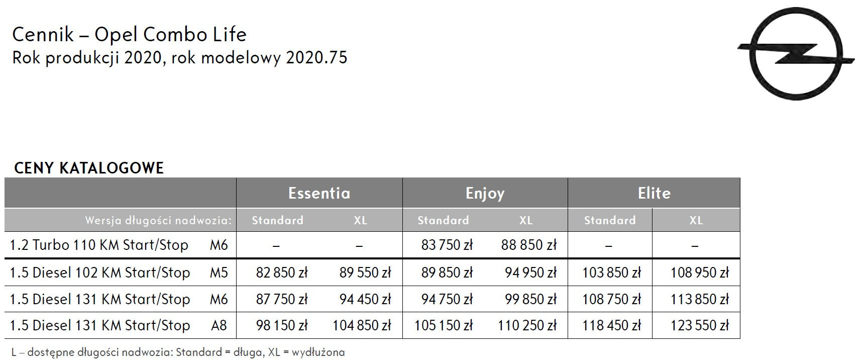Select the Essentia trim header
Screen dimensions: 868x360
[x=319, y=193]
